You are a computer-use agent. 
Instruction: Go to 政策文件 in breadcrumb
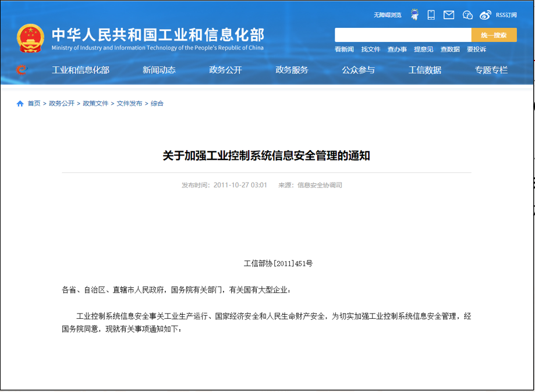pos(95,104)
